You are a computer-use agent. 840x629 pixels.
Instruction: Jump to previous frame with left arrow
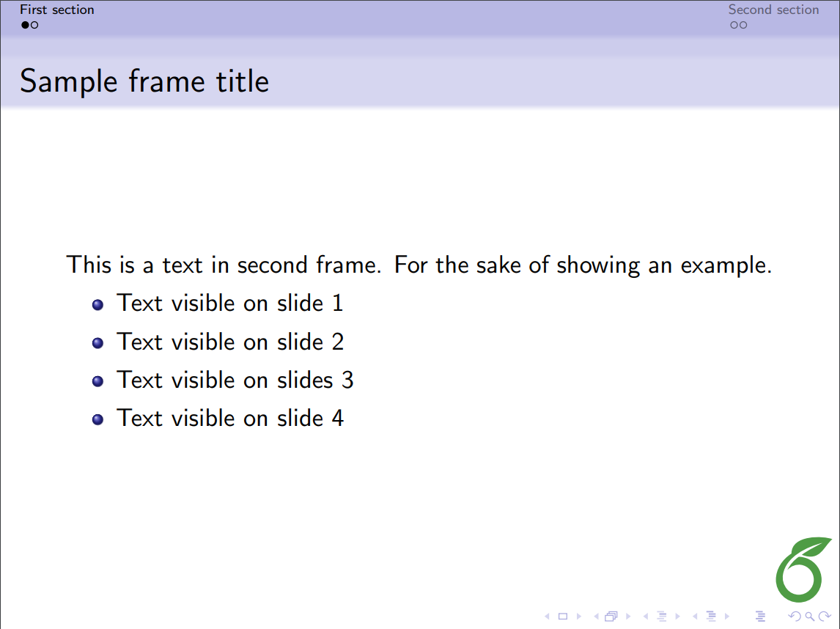(596, 617)
